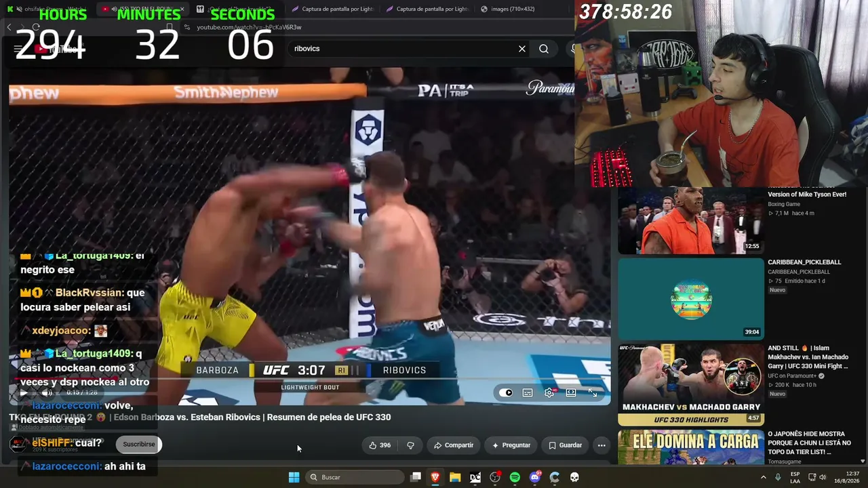The image size is (868, 488).
Task: Open Brave browser from the taskbar
Action: (x=435, y=477)
